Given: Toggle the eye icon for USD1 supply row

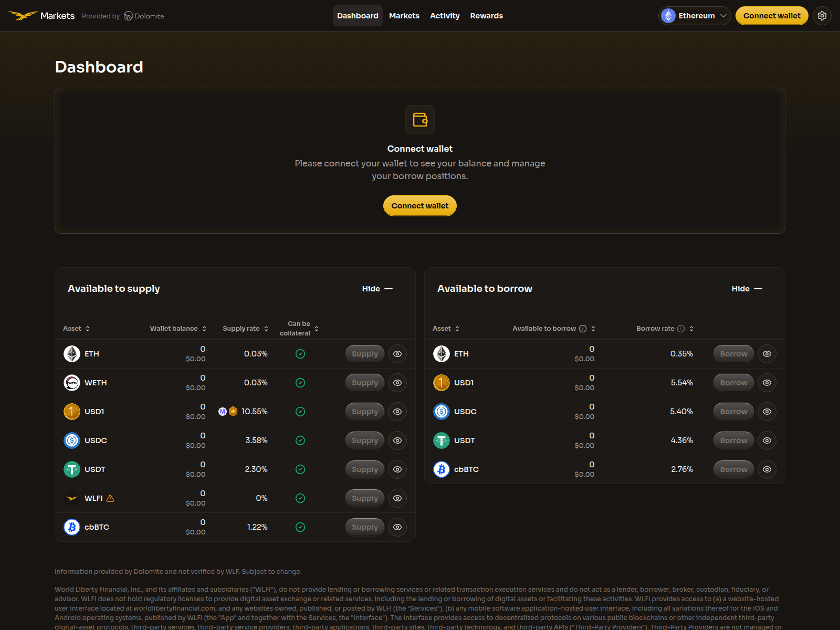Looking at the screenshot, I should click(x=397, y=412).
